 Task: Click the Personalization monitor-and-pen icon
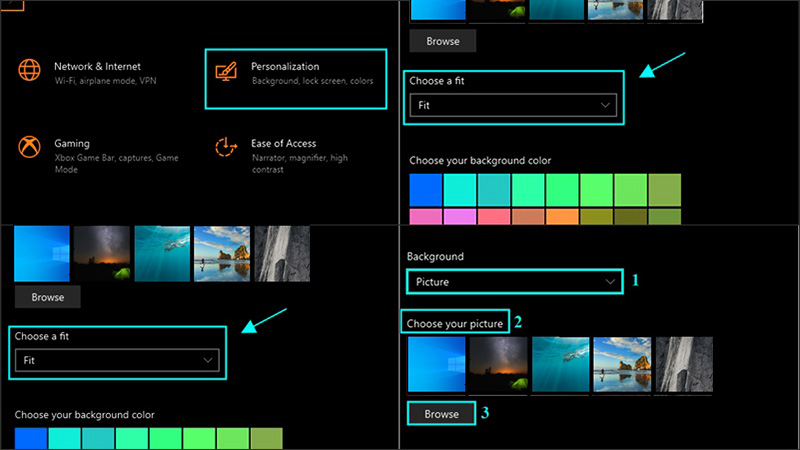[x=226, y=71]
